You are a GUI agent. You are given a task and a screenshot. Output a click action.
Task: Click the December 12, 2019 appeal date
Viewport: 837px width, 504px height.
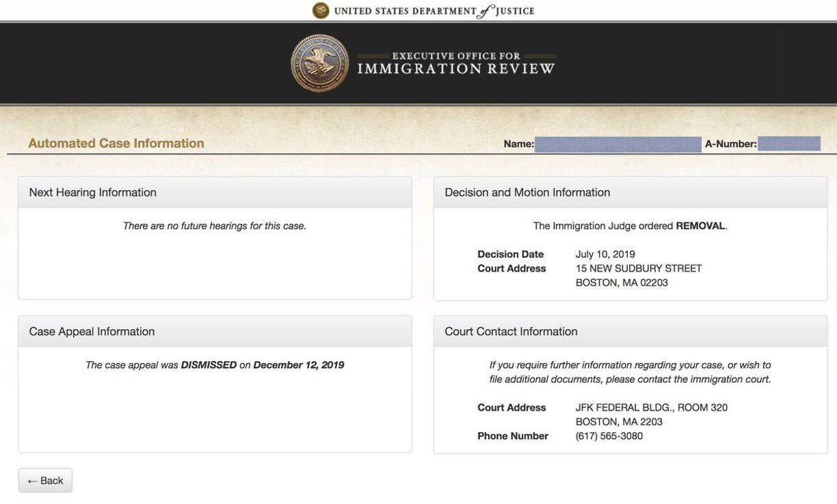299,365
